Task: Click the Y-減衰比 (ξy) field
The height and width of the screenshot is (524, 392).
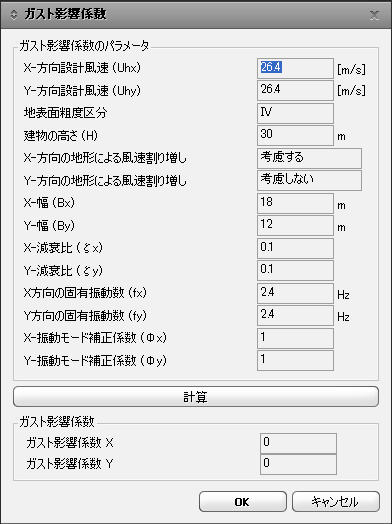Action: [x=295, y=270]
